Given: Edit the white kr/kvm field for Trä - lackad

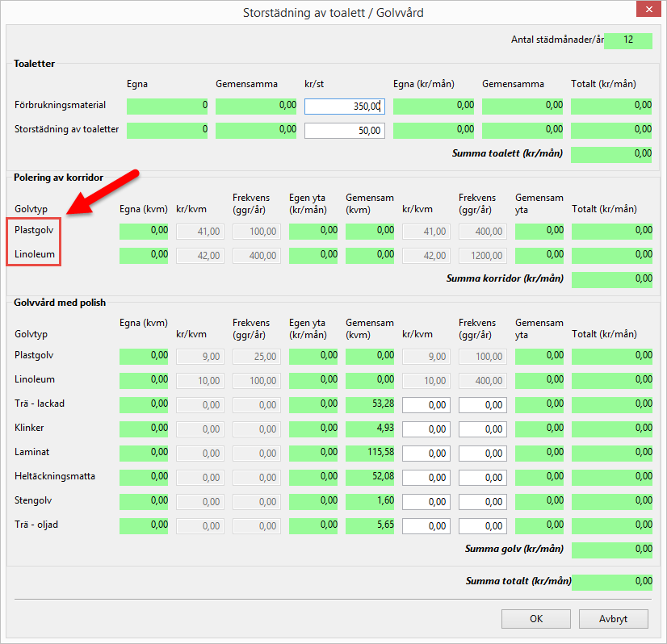Looking at the screenshot, I should (426, 405).
